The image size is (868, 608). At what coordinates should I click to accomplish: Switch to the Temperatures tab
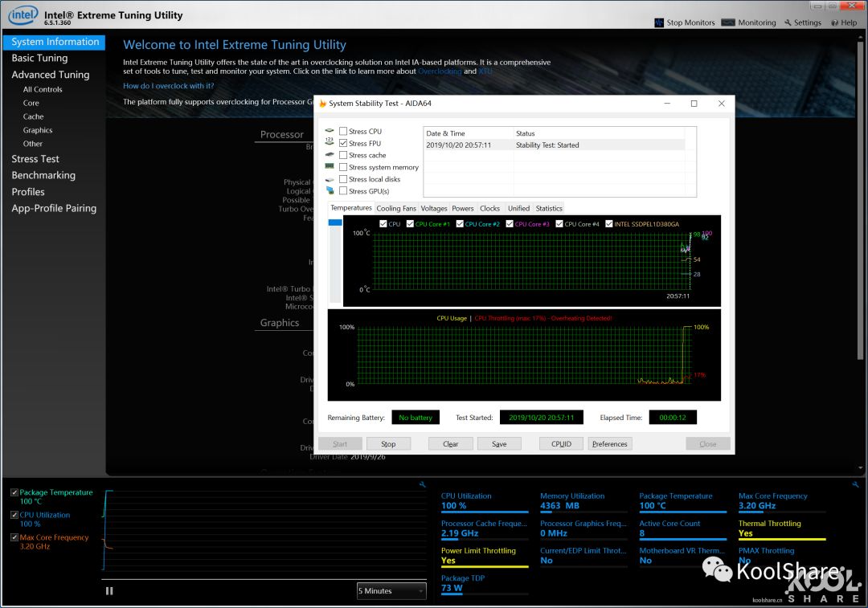(x=351, y=207)
